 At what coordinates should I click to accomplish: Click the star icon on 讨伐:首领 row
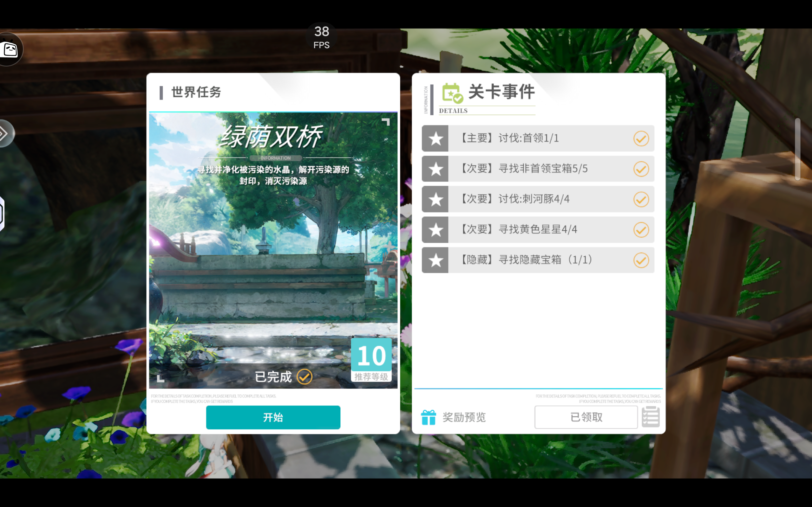click(435, 138)
